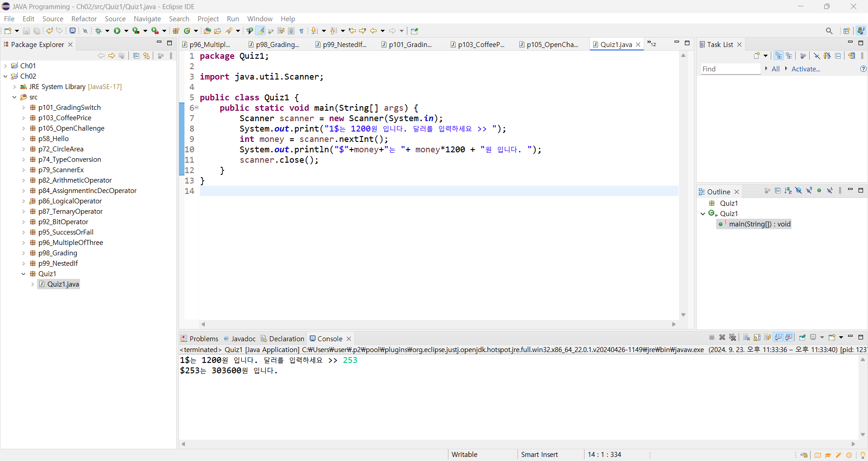Image resolution: width=868 pixels, height=461 pixels.
Task: Click the Java perspective icon at top right
Action: pyautogui.click(x=861, y=31)
